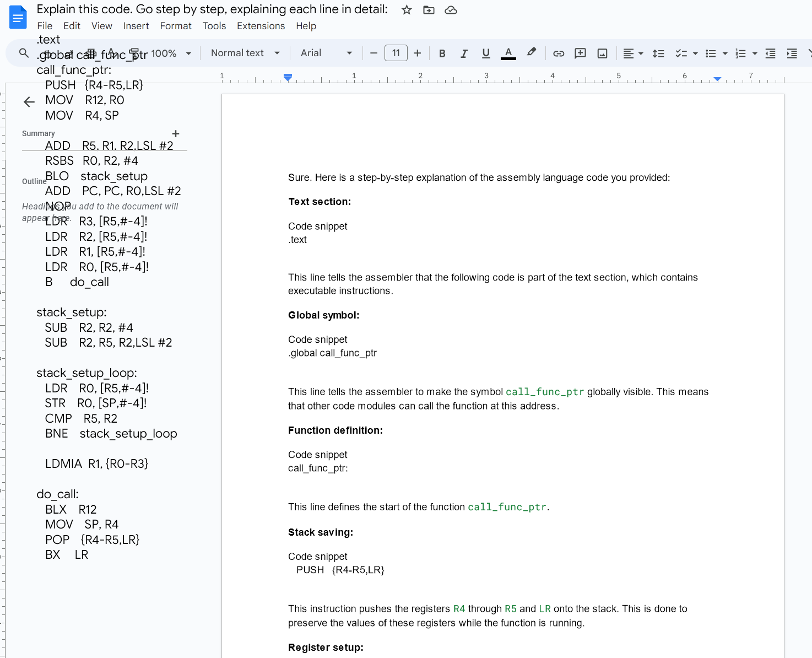812x658 pixels.
Task: Click the font size 11 field
Action: pos(396,53)
